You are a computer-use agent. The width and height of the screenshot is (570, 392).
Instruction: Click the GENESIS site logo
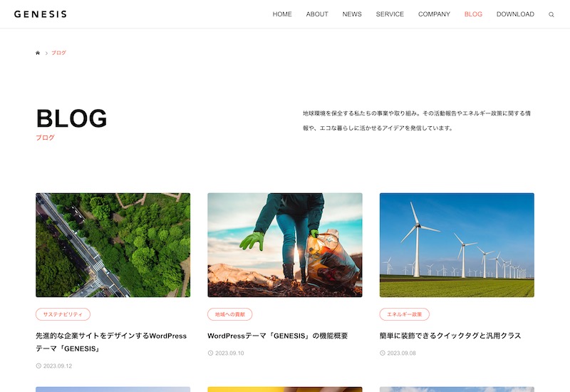point(41,14)
